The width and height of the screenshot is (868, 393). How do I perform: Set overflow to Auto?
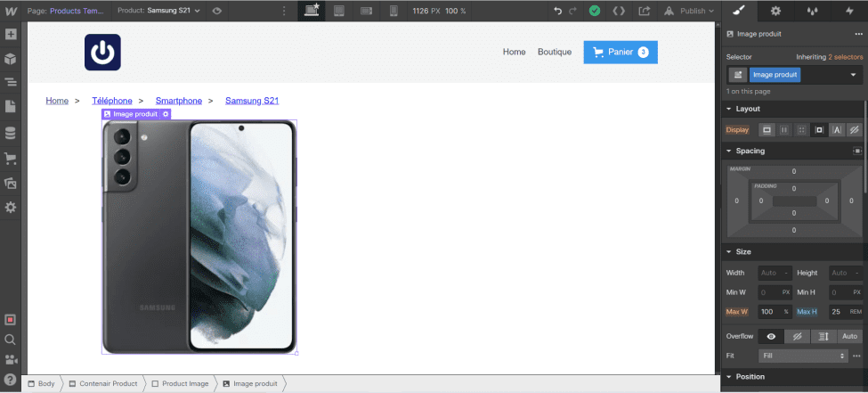pos(849,336)
